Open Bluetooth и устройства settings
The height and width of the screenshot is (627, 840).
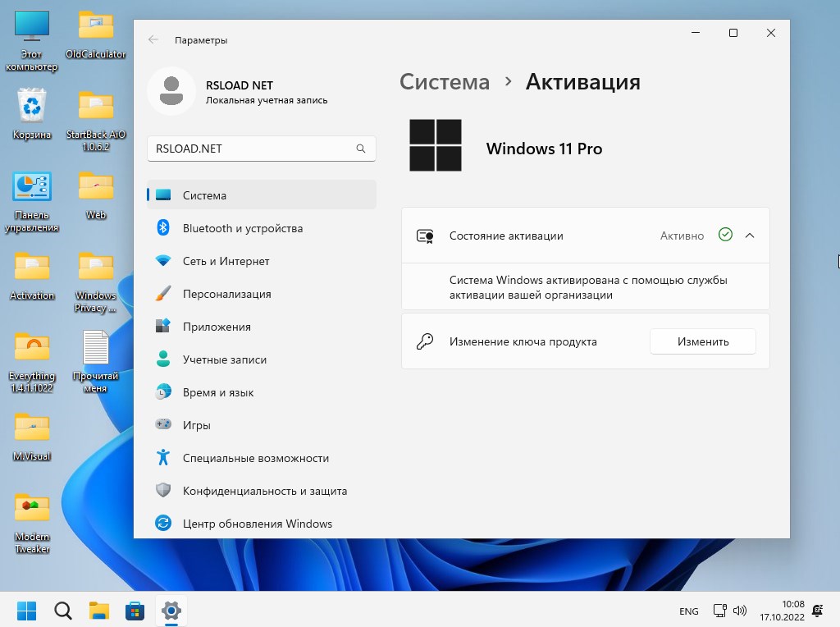pyautogui.click(x=262, y=228)
